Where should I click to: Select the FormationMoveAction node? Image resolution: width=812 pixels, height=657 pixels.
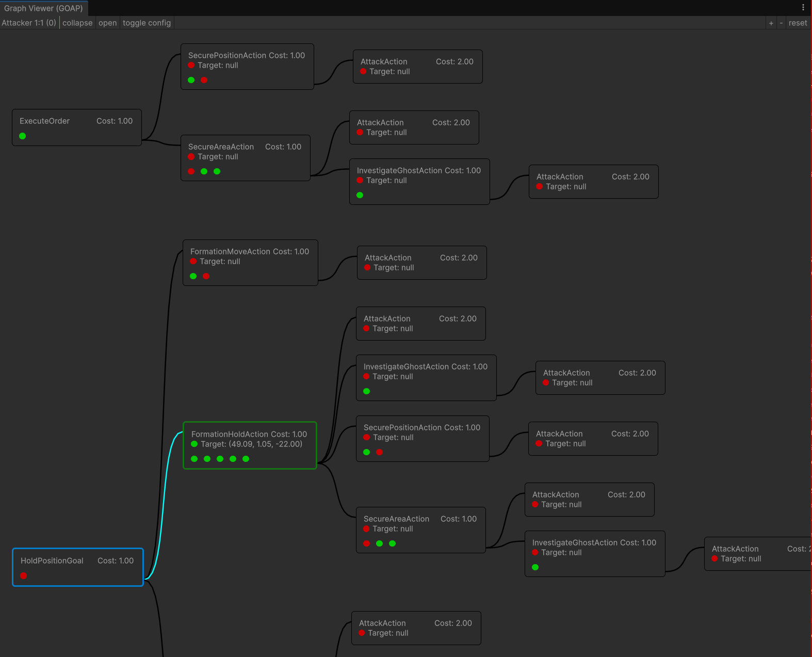pyautogui.click(x=250, y=263)
